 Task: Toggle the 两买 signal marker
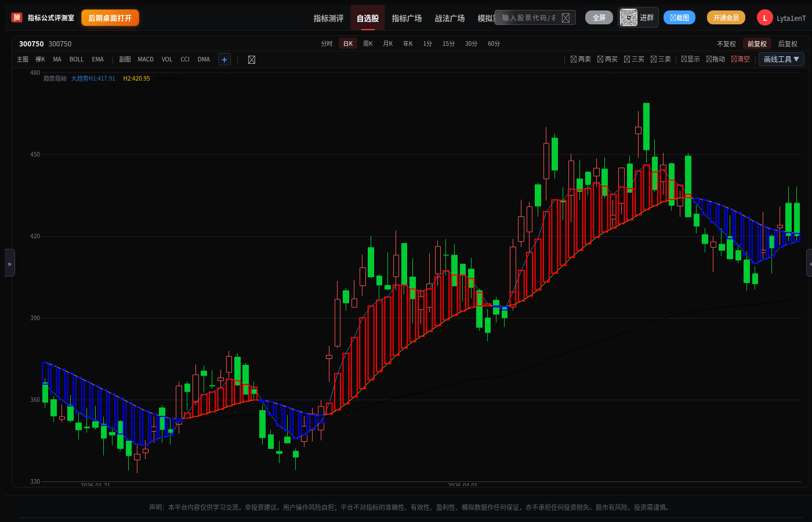[x=607, y=59]
